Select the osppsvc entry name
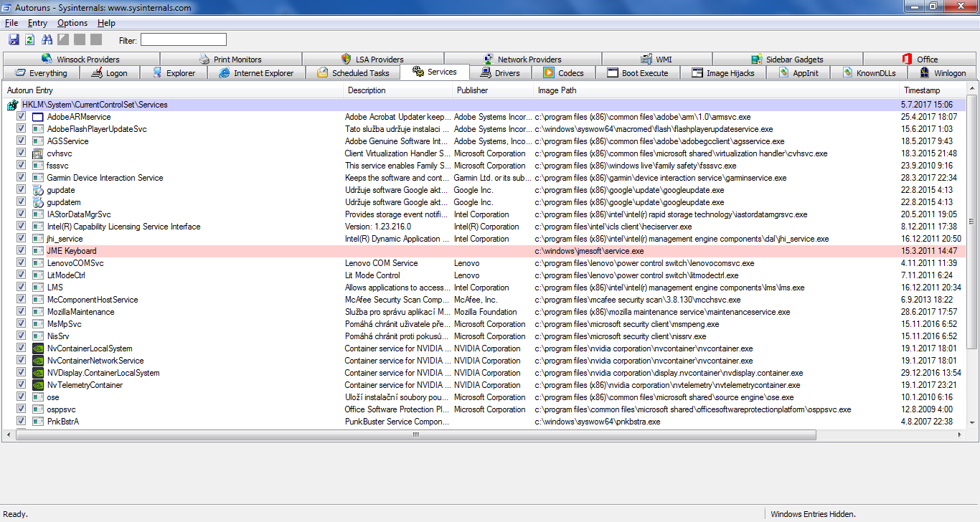This screenshot has height=522, width=980. tap(62, 409)
